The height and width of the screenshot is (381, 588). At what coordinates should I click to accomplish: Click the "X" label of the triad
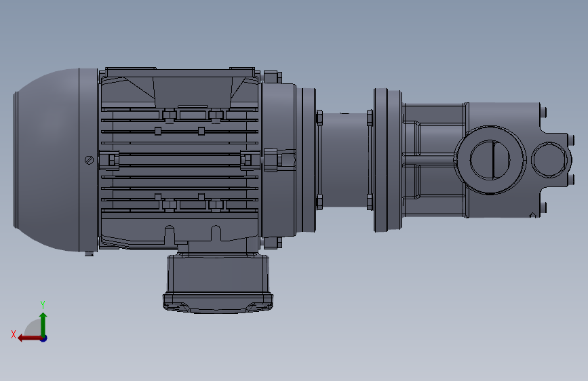pyautogui.click(x=14, y=334)
